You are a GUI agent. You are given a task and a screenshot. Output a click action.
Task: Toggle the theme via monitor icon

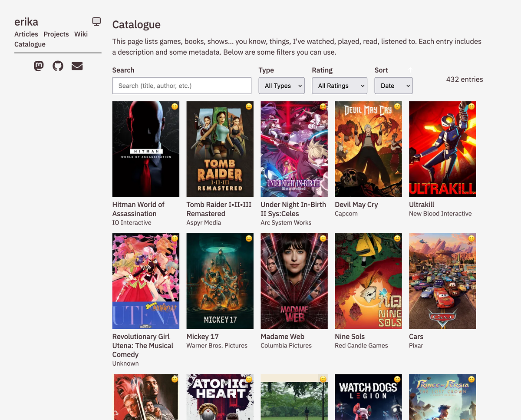coord(96,21)
